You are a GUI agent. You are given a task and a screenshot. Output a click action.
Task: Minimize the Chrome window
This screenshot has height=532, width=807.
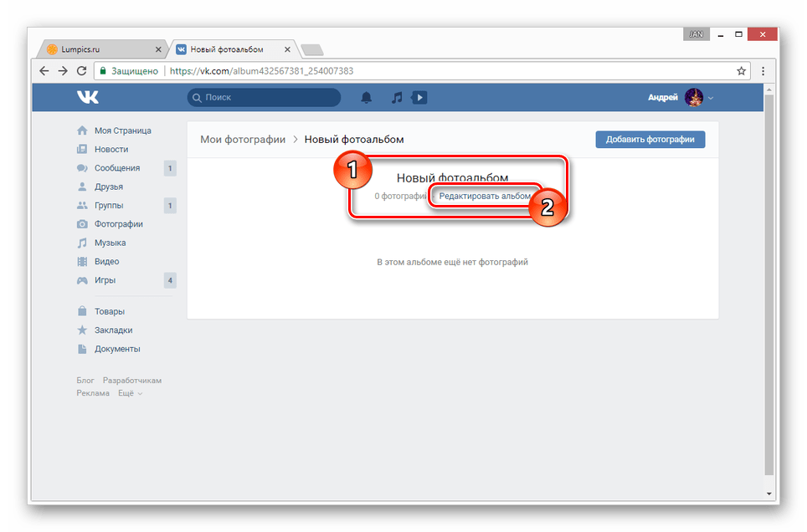pos(721,34)
